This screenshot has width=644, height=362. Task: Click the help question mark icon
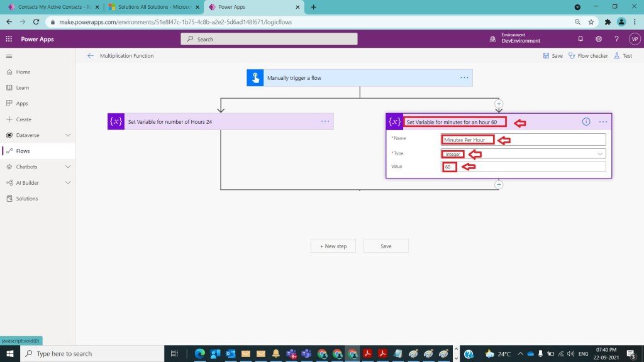[x=616, y=39]
